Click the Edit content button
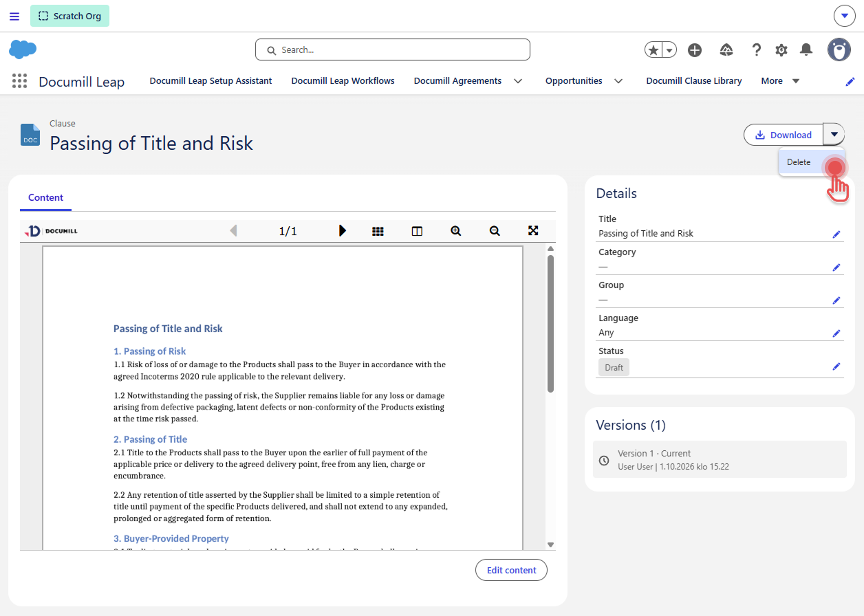864x616 pixels. click(512, 570)
